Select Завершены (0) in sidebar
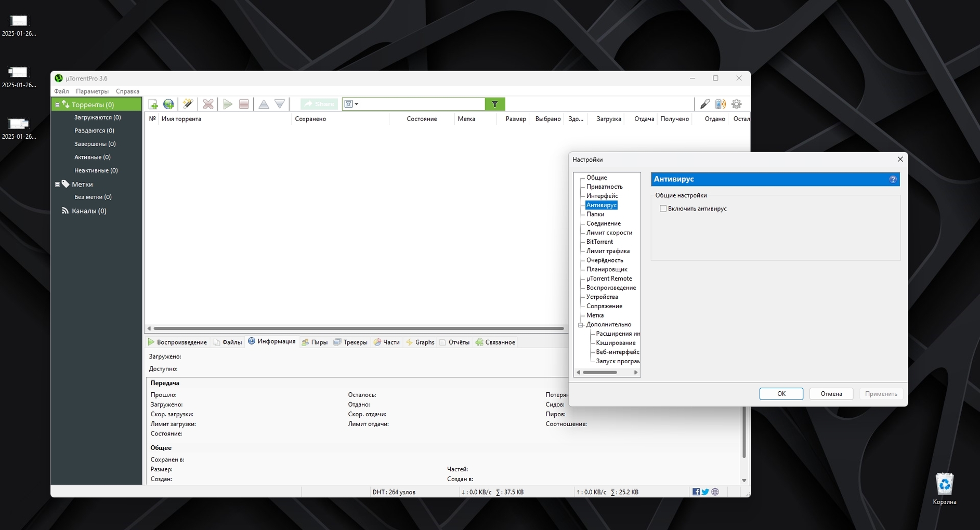980x530 pixels. point(95,144)
